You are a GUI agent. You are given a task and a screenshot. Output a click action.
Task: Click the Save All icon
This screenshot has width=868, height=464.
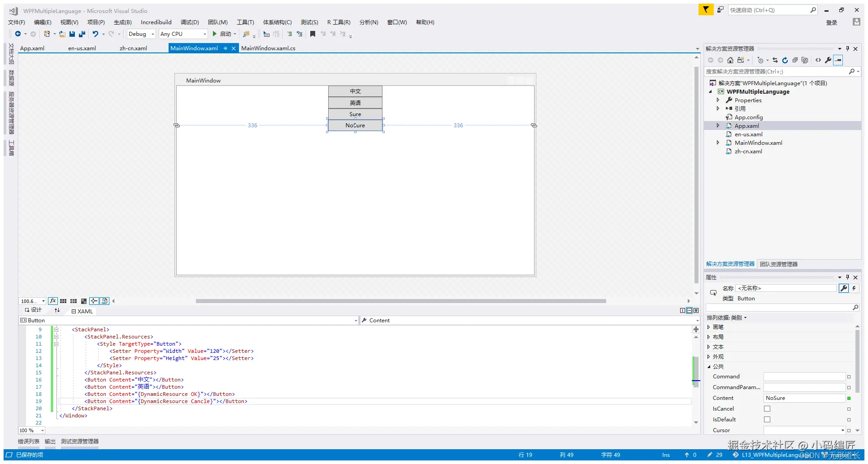(x=82, y=34)
